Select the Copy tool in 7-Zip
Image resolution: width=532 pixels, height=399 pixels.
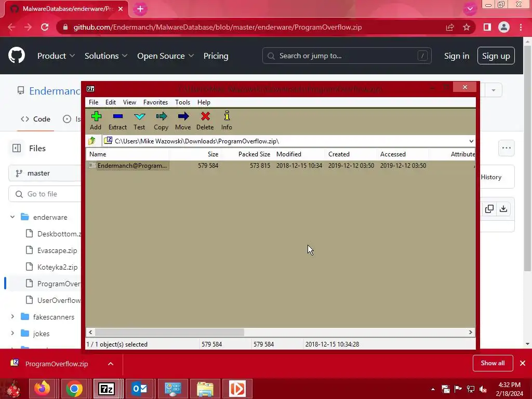161,121
